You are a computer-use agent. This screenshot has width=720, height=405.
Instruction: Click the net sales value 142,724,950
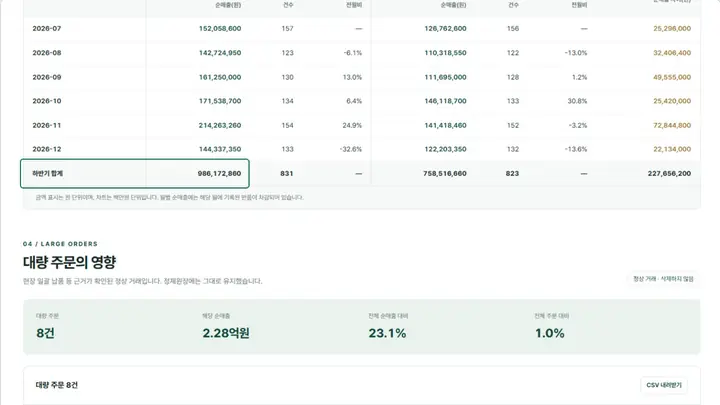click(220, 53)
